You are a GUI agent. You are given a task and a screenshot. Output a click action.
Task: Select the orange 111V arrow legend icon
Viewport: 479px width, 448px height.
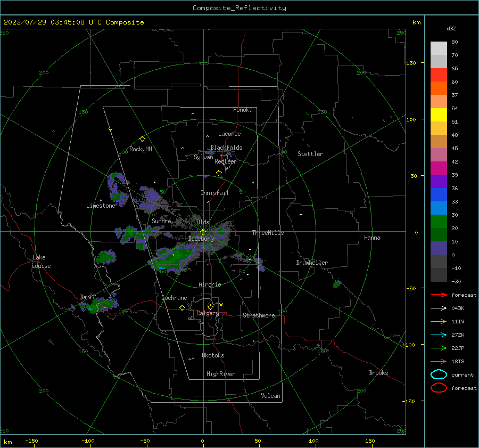(439, 321)
